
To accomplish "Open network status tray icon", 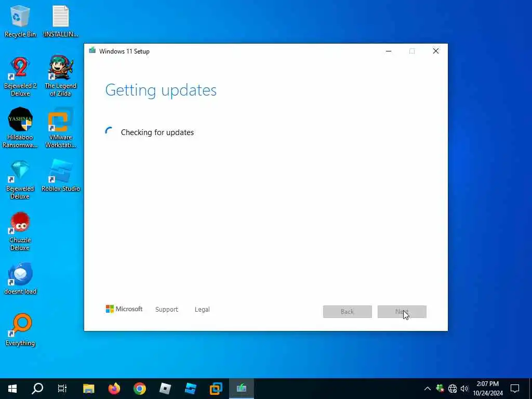I will [453, 389].
